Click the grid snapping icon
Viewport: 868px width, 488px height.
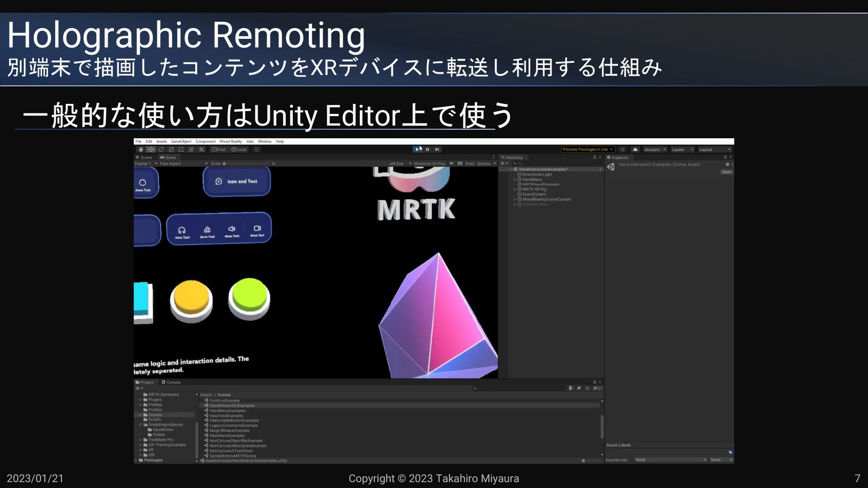pyautogui.click(x=256, y=150)
